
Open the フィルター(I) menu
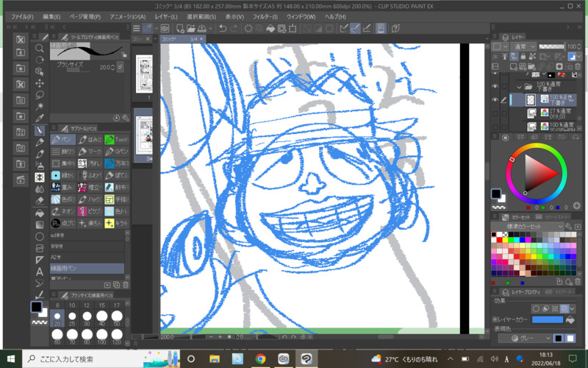tap(265, 17)
